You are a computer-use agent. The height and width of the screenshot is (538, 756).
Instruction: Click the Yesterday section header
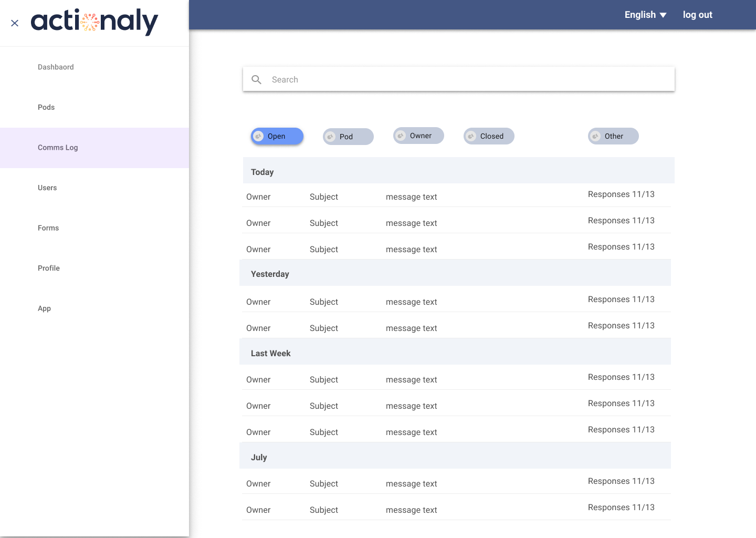[455, 273]
